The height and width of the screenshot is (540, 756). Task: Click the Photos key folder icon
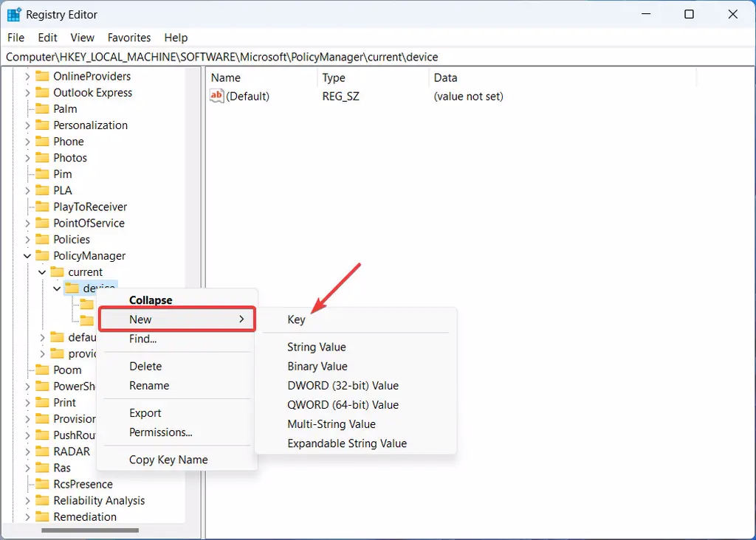[x=42, y=158]
